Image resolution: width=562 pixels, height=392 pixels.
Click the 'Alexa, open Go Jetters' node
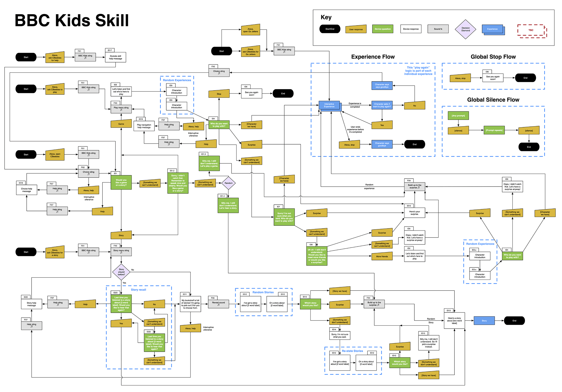[251, 30]
